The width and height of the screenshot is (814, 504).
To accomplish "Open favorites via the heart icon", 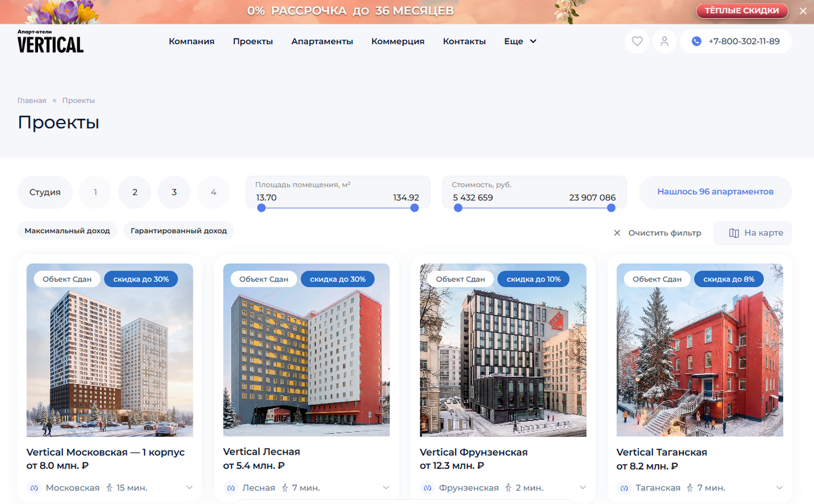I will pos(637,41).
